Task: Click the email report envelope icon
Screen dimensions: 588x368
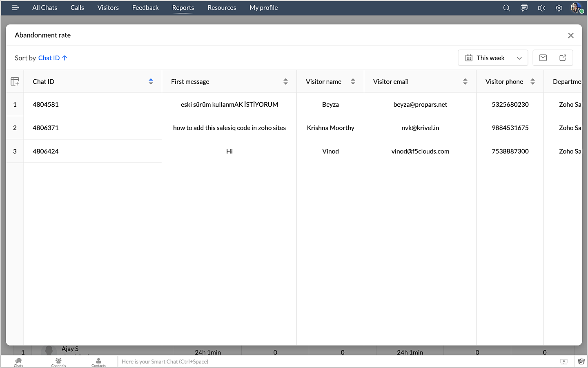Action: point(543,58)
